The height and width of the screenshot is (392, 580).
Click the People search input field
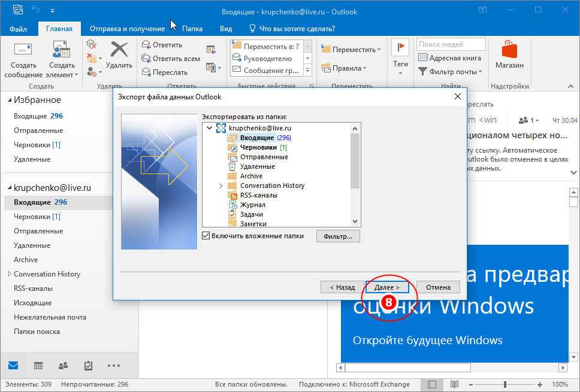pos(451,44)
